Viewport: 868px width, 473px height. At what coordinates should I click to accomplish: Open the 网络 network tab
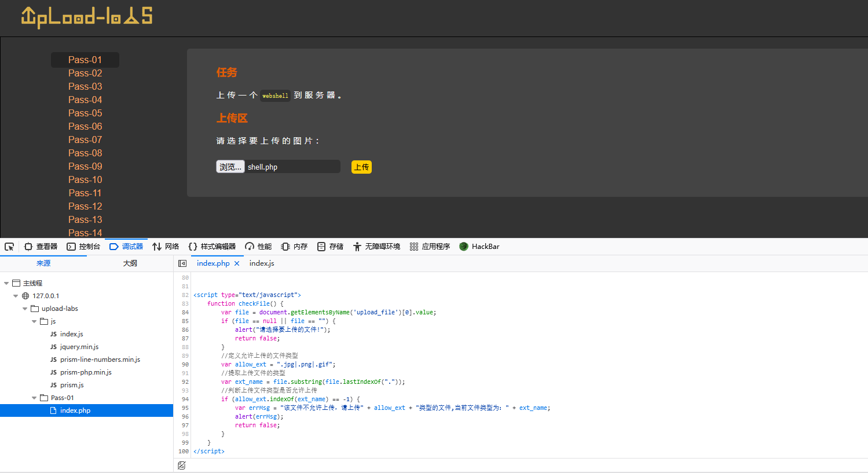166,247
